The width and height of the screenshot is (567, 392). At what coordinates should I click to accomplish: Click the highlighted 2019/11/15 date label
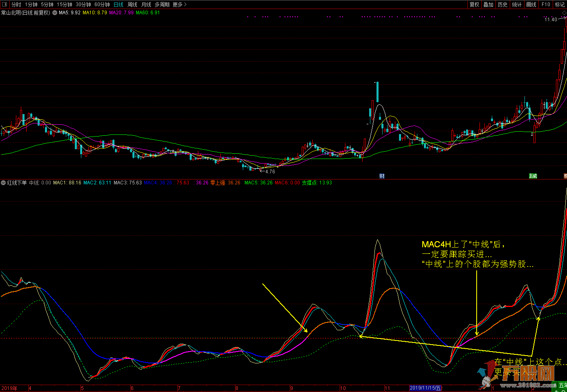tap(426, 388)
